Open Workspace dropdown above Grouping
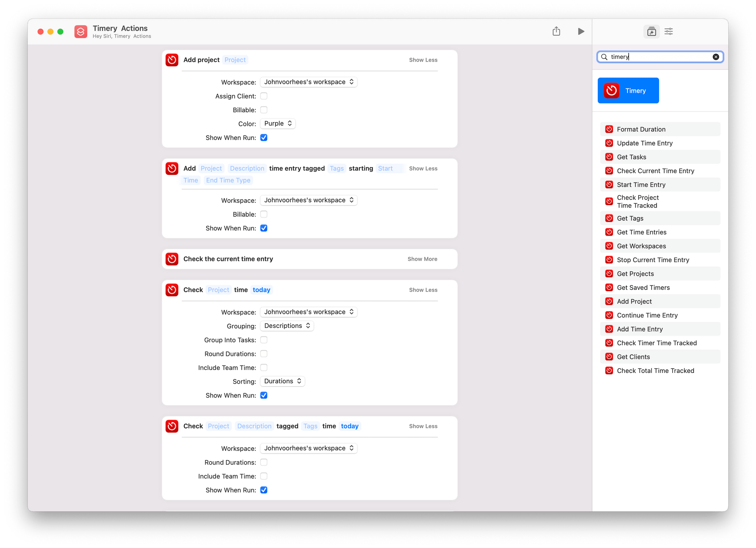Image resolution: width=756 pixels, height=548 pixels. [x=309, y=312]
